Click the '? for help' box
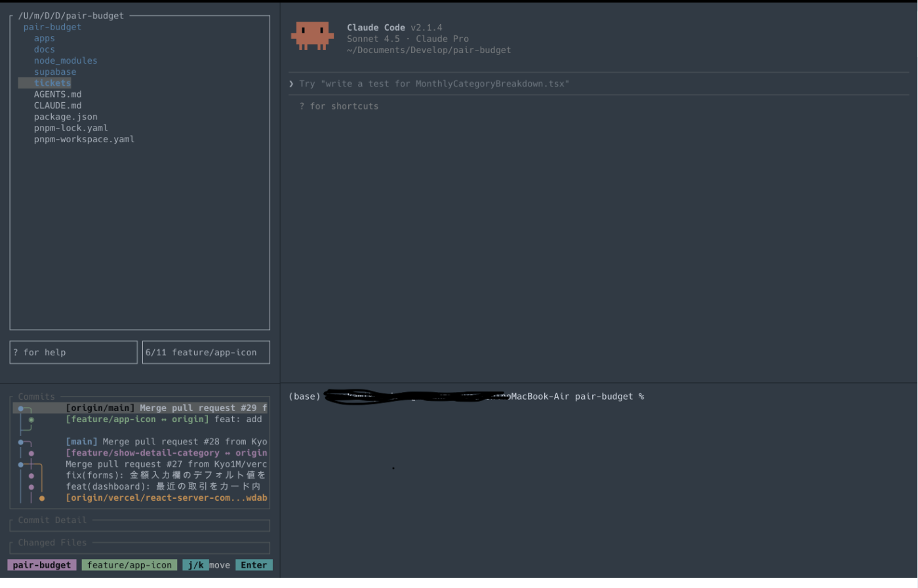918x588 pixels. point(73,352)
